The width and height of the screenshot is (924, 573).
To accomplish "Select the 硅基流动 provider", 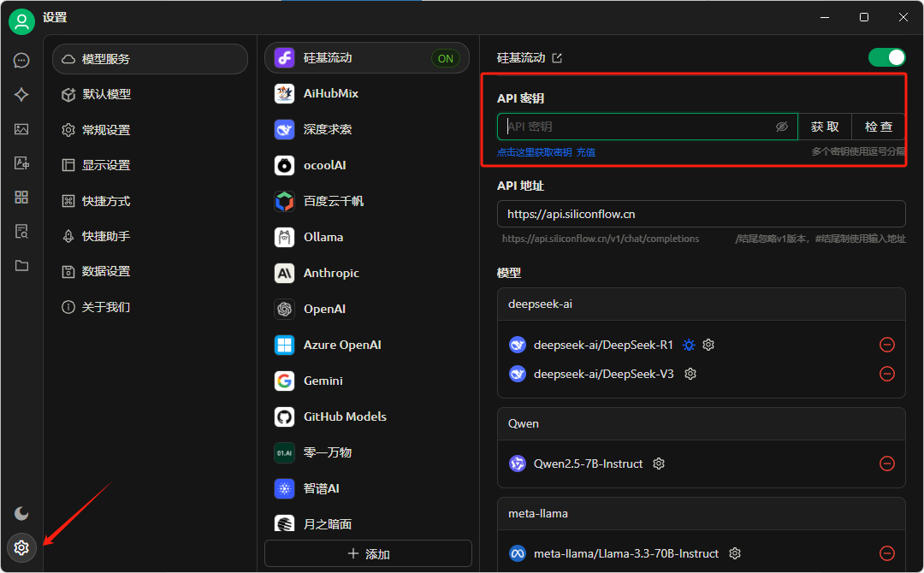I will point(366,57).
